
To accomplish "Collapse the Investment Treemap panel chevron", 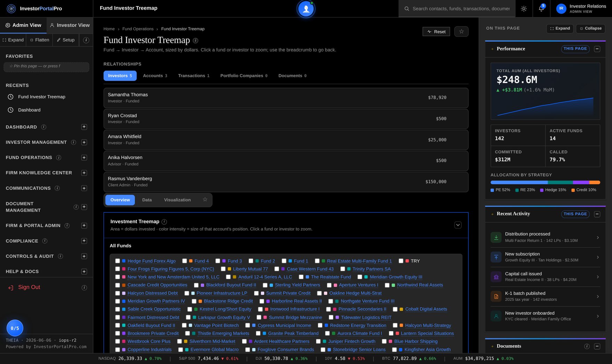I will pyautogui.click(x=458, y=225).
